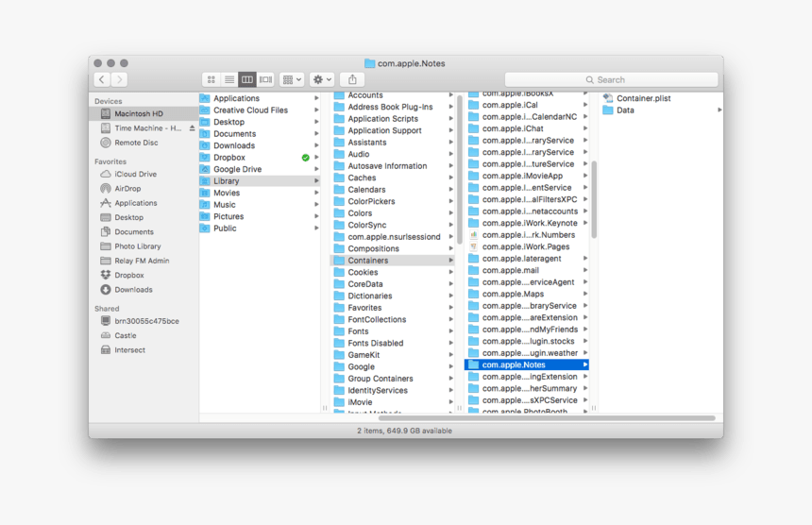Select com.apple.iChat container
This screenshot has width=812, height=525.
click(x=527, y=128)
